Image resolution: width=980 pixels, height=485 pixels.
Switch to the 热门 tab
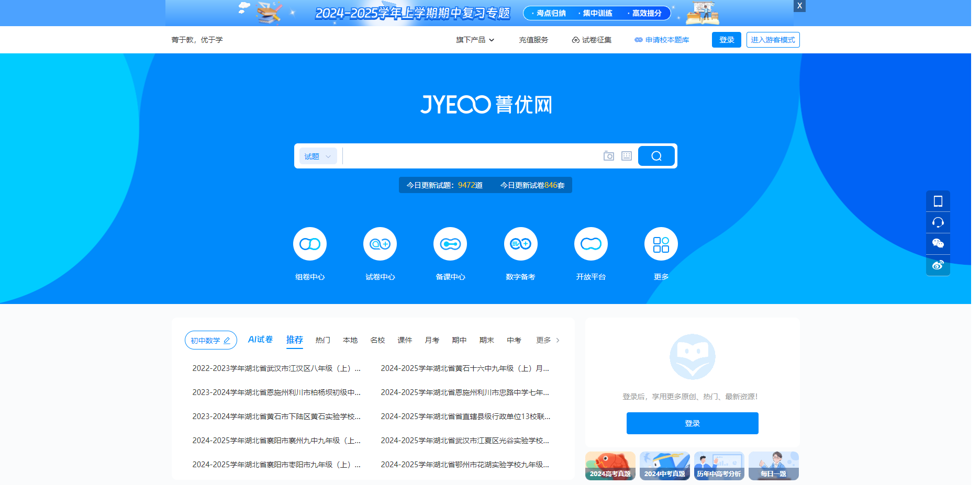(x=323, y=340)
